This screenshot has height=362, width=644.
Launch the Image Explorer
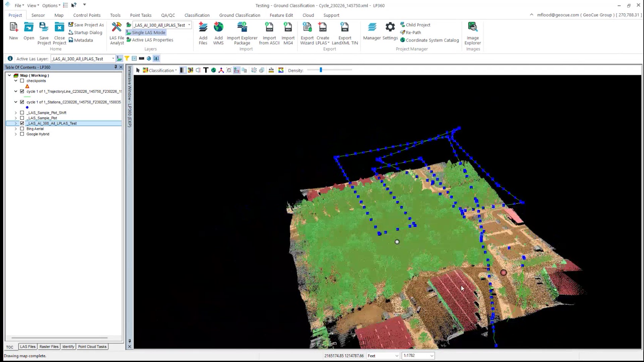click(x=473, y=27)
